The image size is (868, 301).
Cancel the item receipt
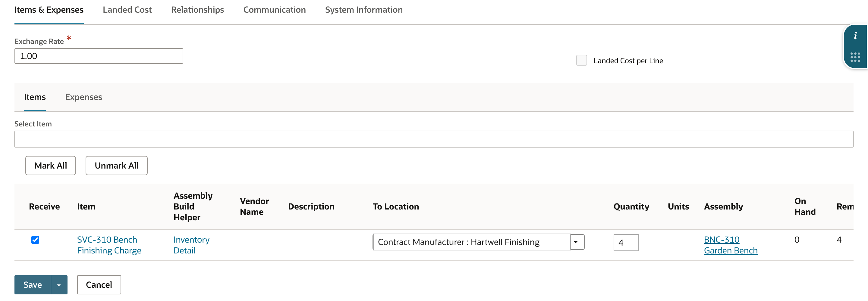99,285
